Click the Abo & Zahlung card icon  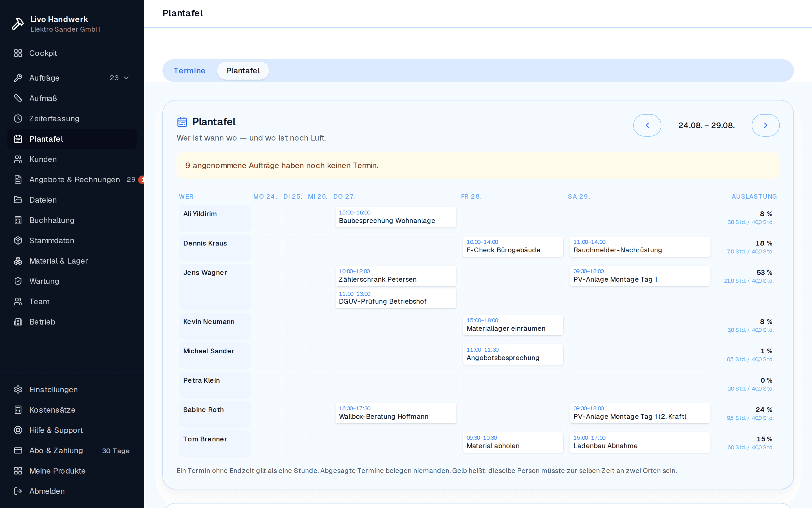point(18,450)
